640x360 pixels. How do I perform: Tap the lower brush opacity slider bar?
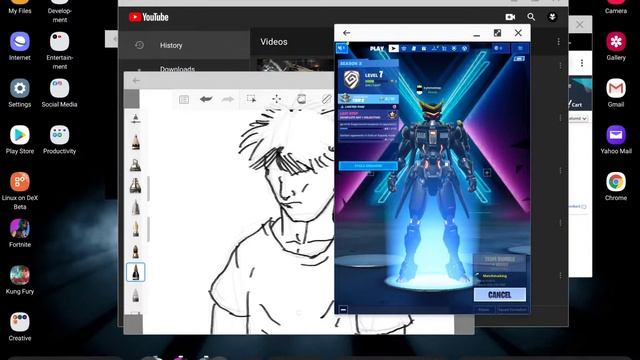149,229
